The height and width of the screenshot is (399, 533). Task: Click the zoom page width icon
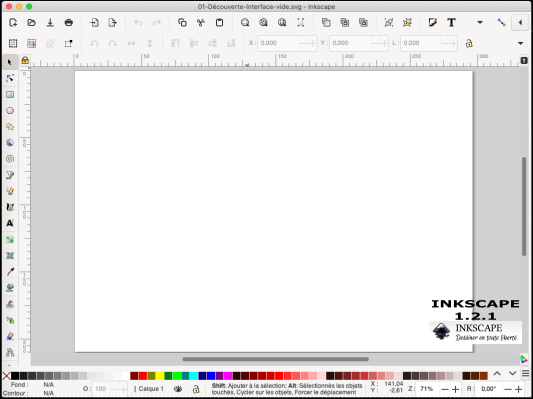[300, 23]
